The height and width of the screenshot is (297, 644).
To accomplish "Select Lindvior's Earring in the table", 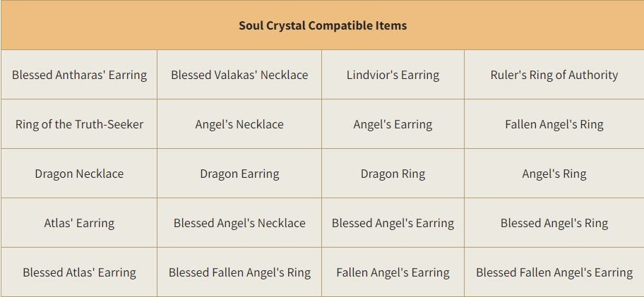I will [393, 75].
